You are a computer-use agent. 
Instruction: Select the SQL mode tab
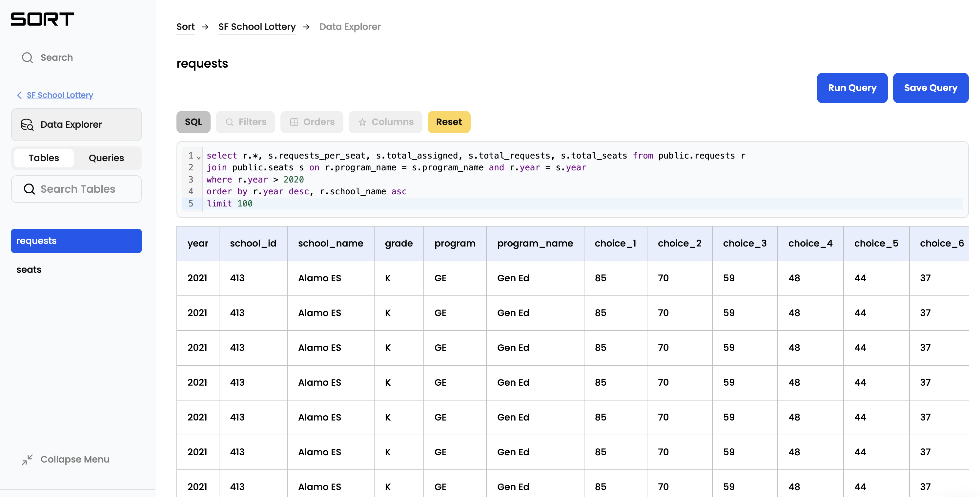click(x=193, y=122)
